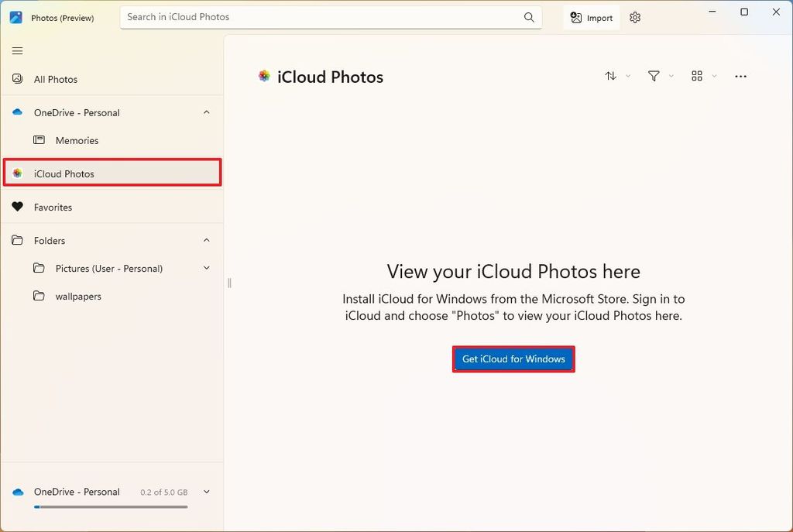This screenshot has height=532, width=793.
Task: Expand the Pictures (User - Personal) folder
Action: (x=206, y=268)
